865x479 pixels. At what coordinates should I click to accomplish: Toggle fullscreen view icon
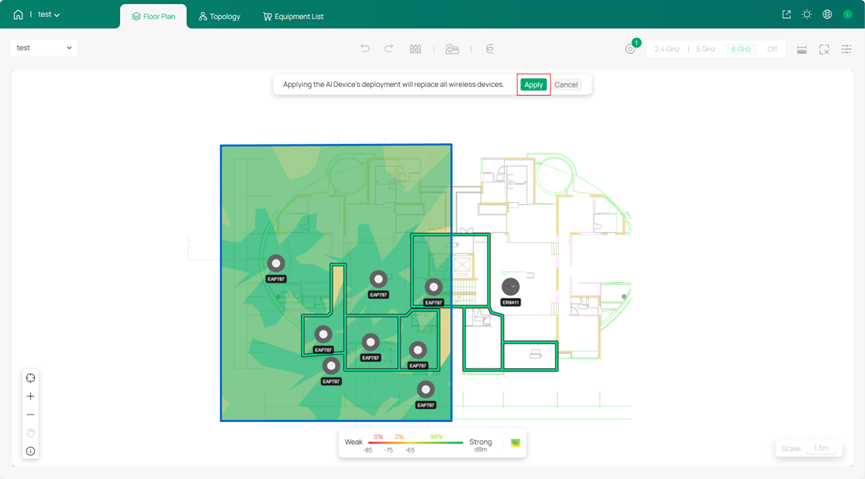[x=824, y=50]
